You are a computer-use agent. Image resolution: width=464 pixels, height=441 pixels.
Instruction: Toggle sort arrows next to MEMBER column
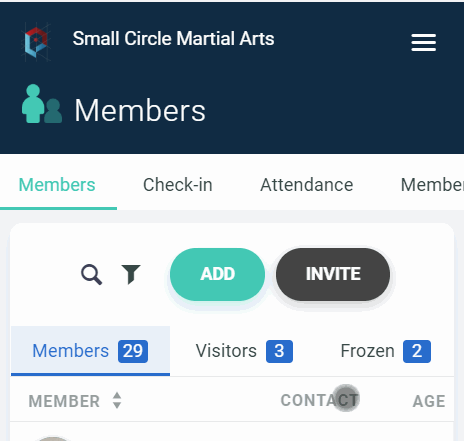pos(117,400)
